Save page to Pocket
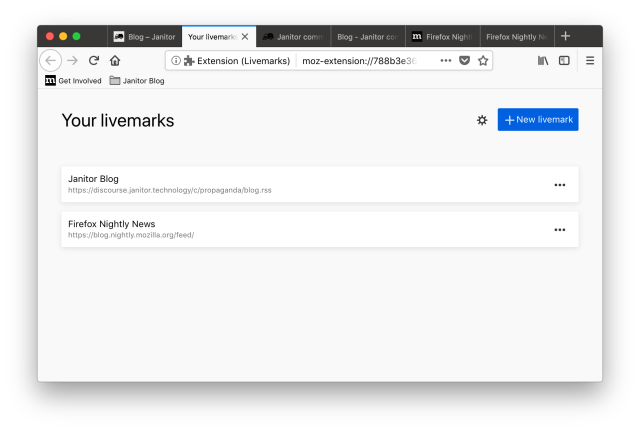640x431 pixels. click(464, 61)
